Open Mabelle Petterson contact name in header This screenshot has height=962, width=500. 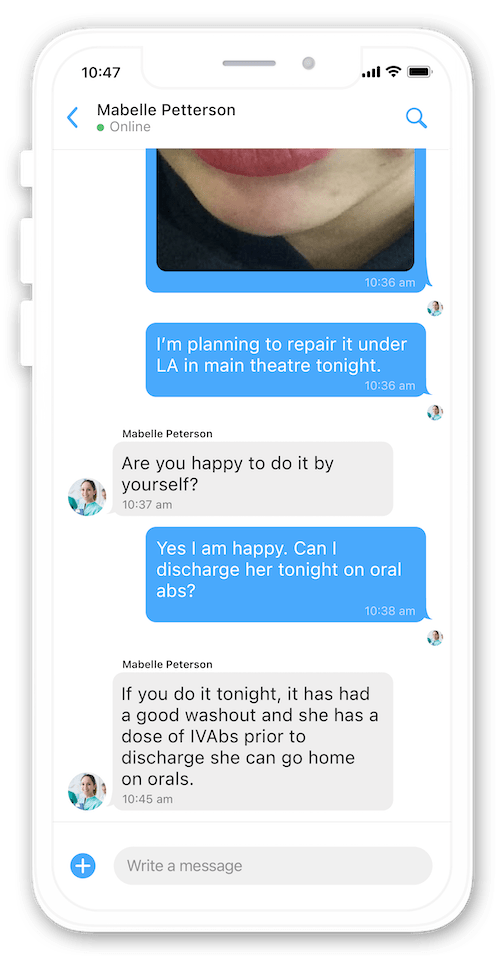(166, 110)
